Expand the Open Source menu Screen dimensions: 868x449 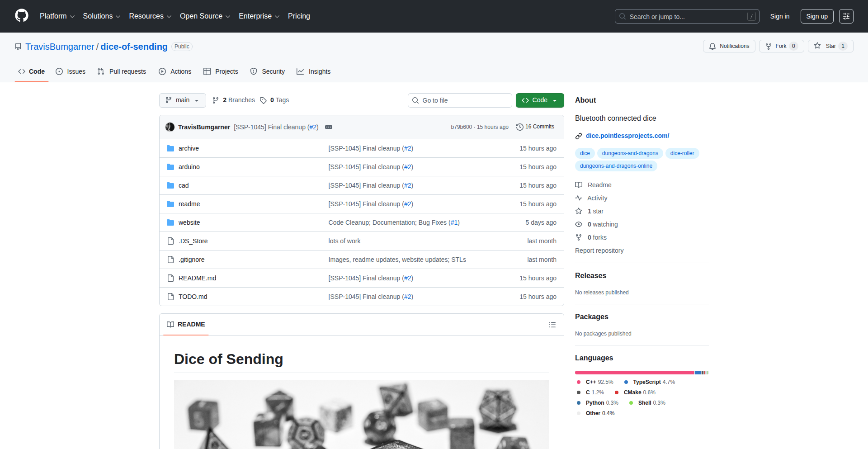[x=205, y=16]
